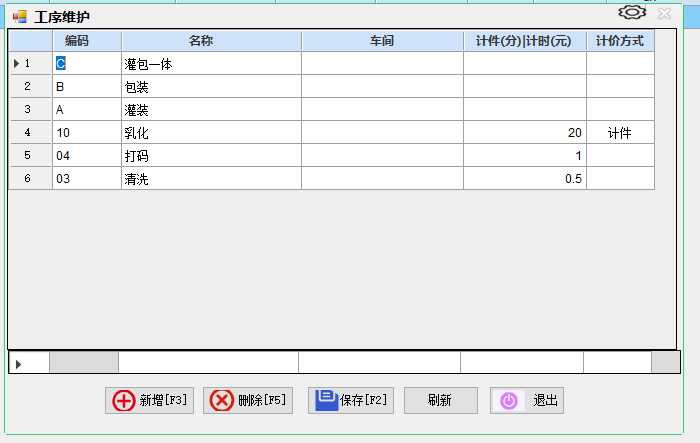The height and width of the screenshot is (443, 700).
Task: Click the 名称 column header
Action: [x=211, y=41]
